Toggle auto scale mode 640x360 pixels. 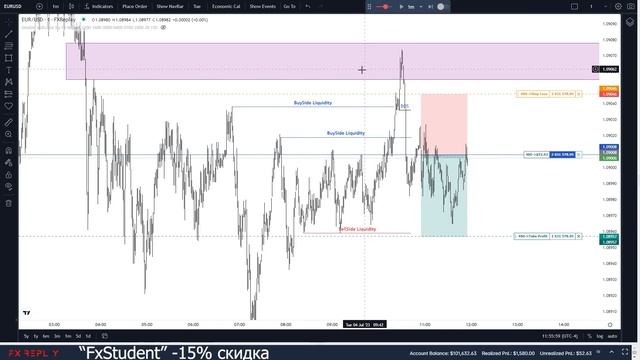click(612, 336)
